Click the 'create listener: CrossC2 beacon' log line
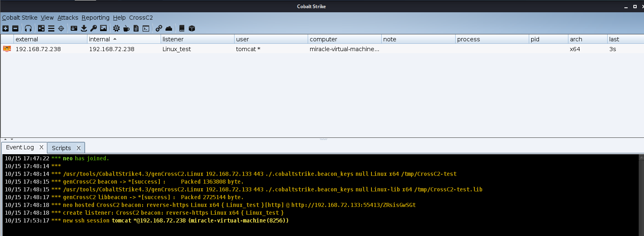 tap(144, 213)
